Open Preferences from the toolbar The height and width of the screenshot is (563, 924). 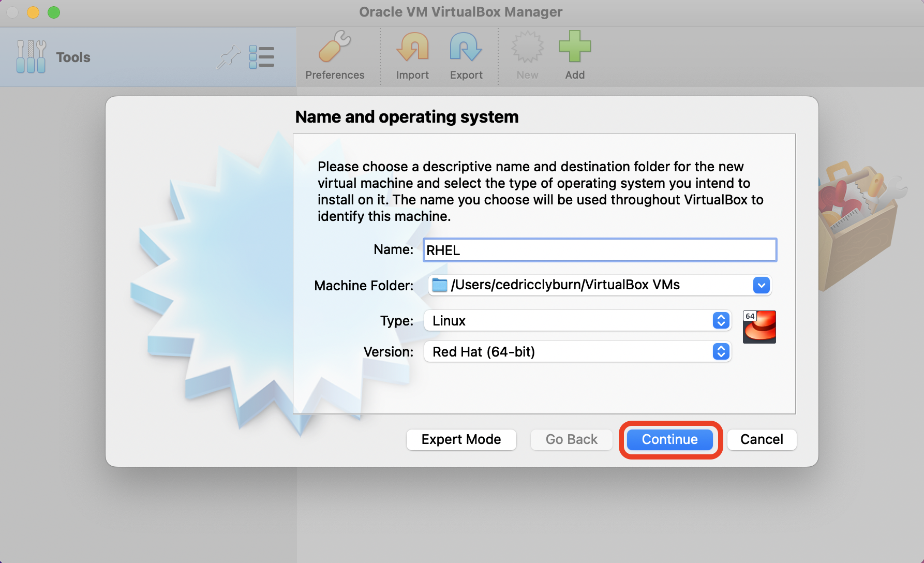(335, 55)
